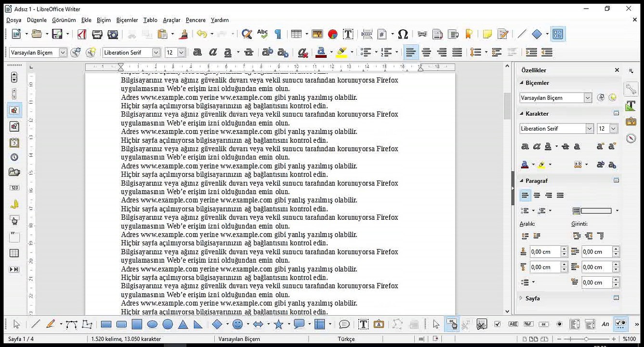644x347 pixels.
Task: Open font size dropdown in sidebar
Action: click(614, 129)
